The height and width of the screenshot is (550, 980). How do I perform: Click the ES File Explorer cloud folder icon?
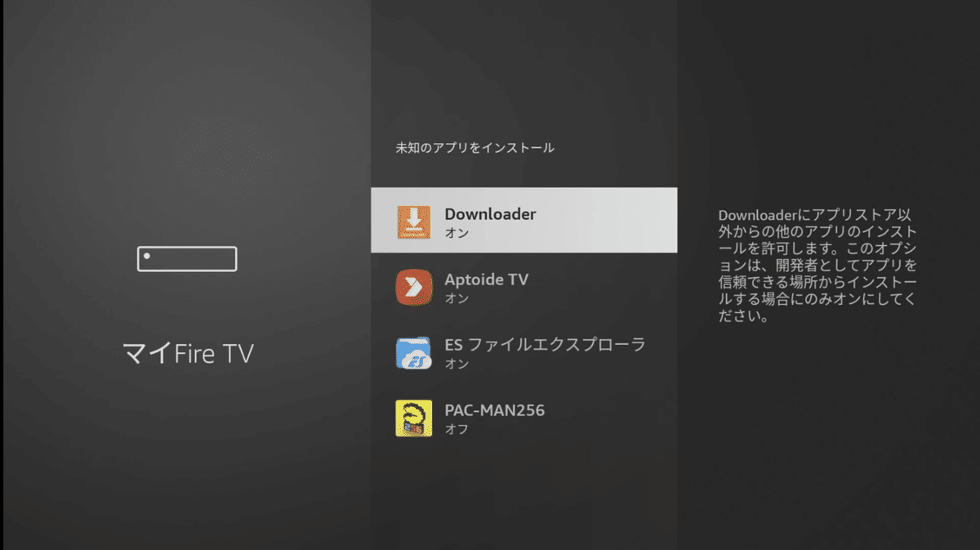[413, 352]
